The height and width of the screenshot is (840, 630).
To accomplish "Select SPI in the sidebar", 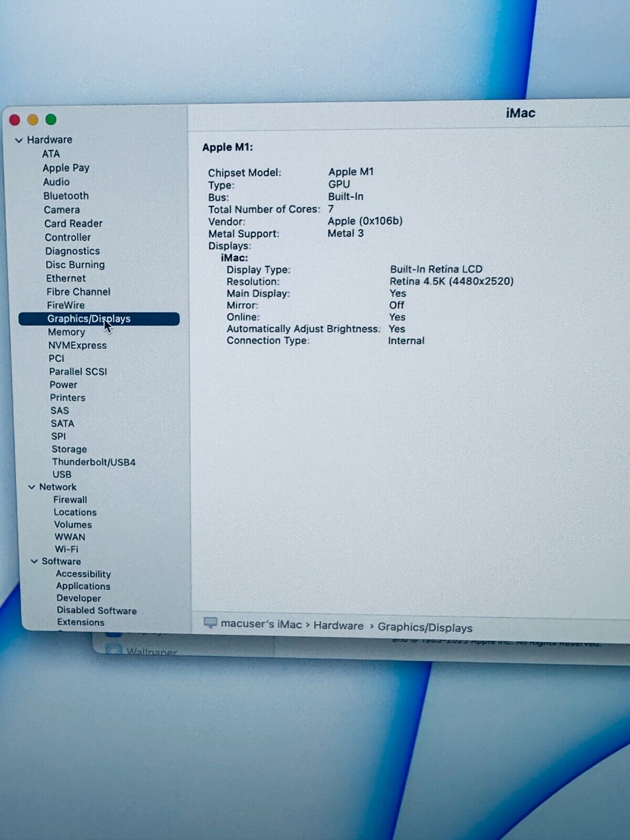I will [x=58, y=436].
